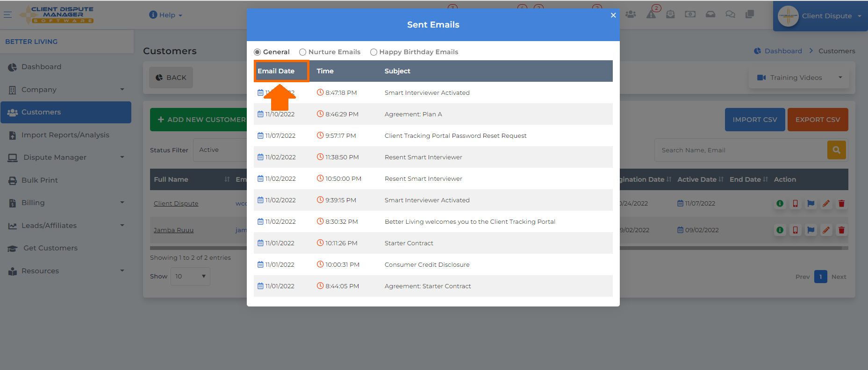The image size is (868, 370).
Task: Click the orange search magnifier button
Action: click(x=837, y=150)
